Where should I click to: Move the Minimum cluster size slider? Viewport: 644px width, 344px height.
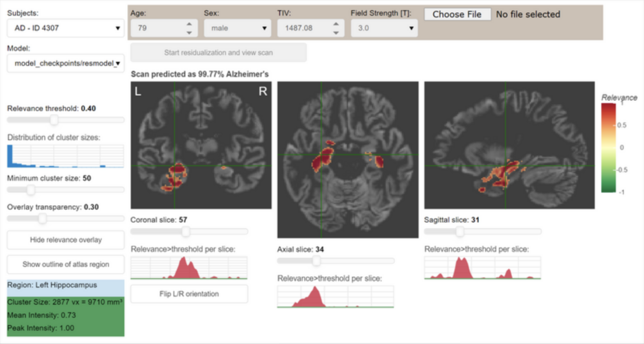(31, 190)
